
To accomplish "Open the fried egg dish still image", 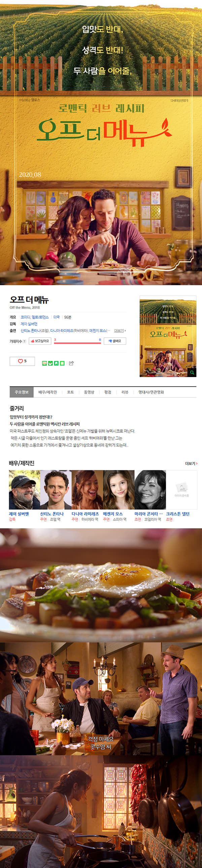I will click(101, 585).
